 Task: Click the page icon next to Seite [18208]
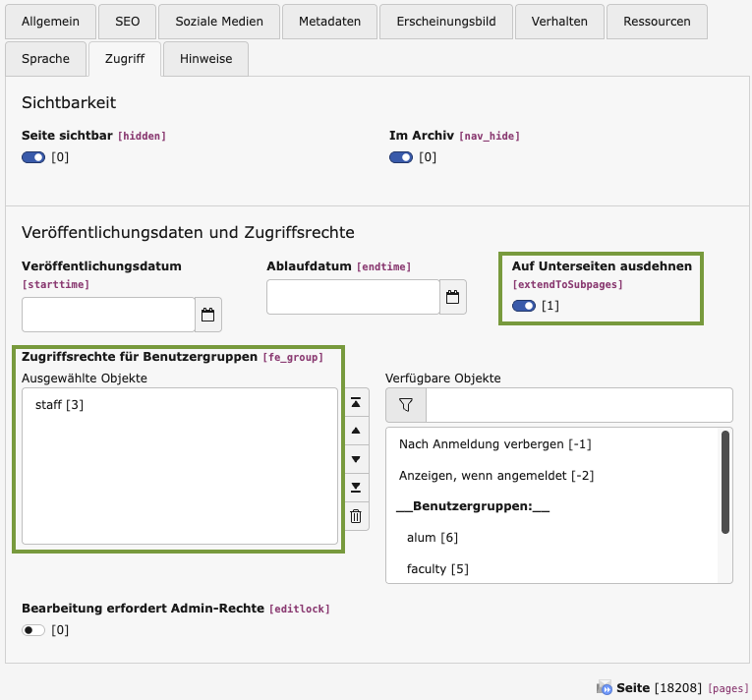click(x=605, y=687)
